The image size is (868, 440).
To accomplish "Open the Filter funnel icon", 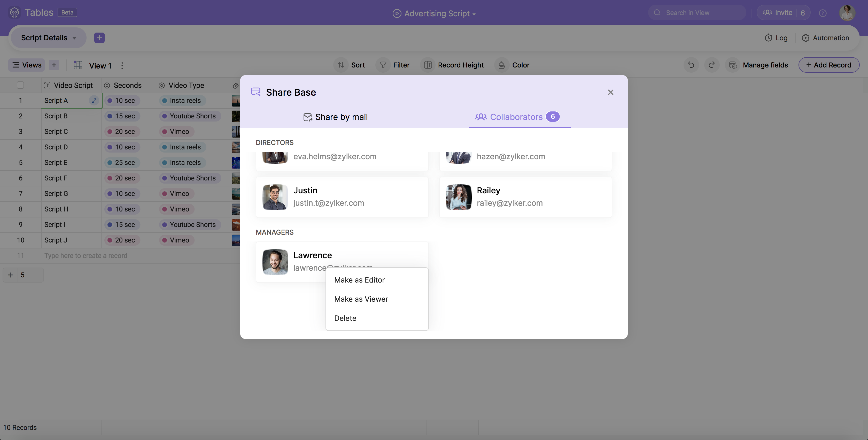I will tap(383, 65).
